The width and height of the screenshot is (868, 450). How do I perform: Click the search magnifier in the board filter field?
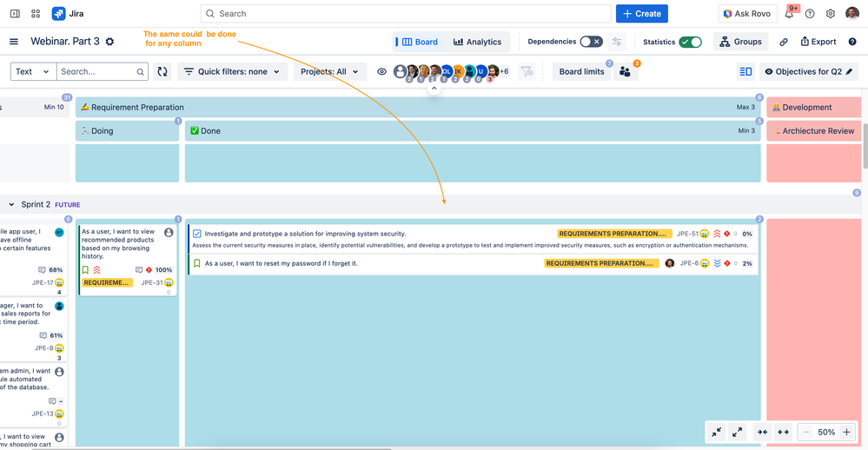click(x=140, y=72)
